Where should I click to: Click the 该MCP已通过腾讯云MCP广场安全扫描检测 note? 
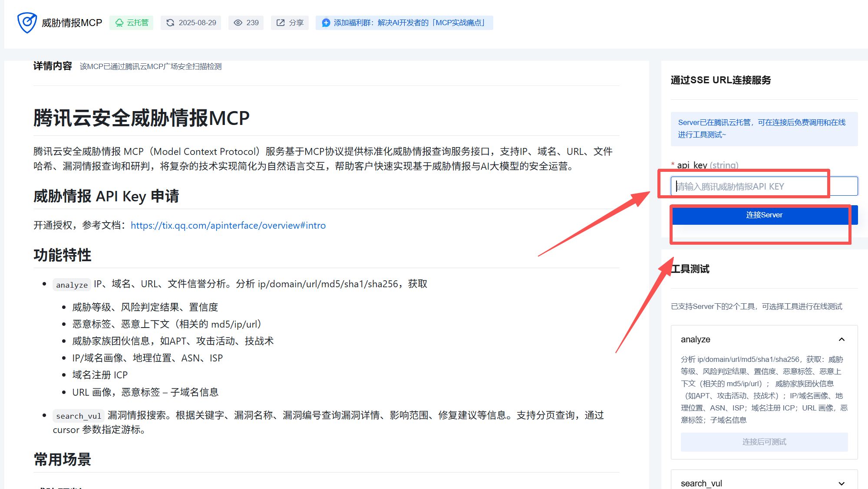point(151,66)
